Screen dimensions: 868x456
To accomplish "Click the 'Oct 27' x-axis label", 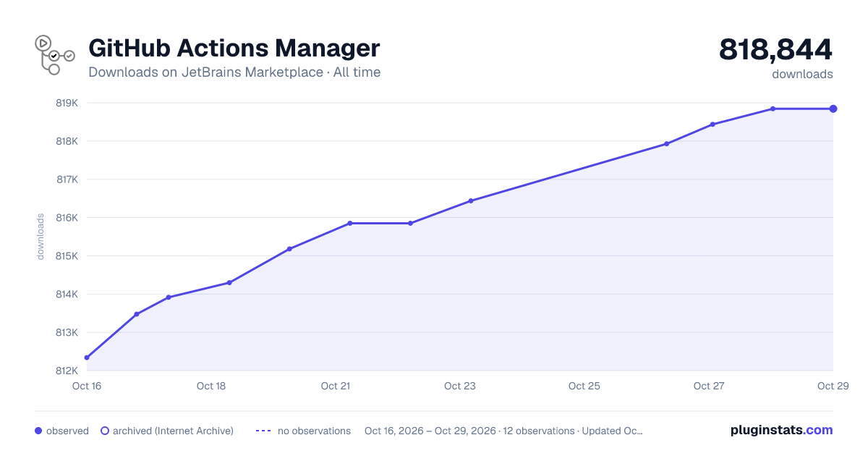I will 709,386.
